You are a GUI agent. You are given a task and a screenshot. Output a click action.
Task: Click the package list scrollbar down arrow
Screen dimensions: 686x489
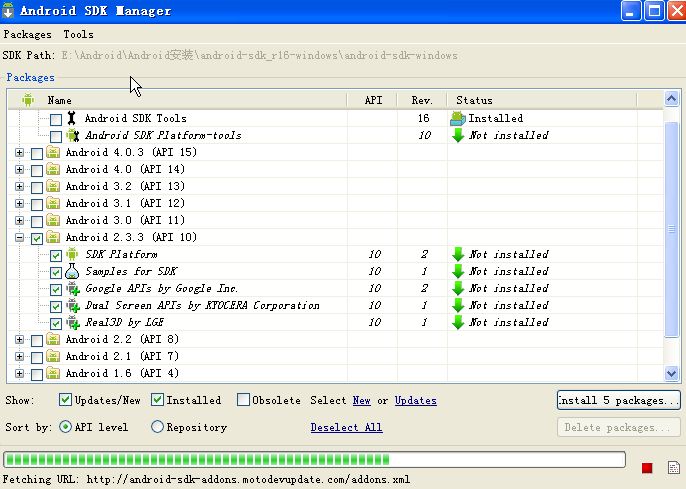672,373
